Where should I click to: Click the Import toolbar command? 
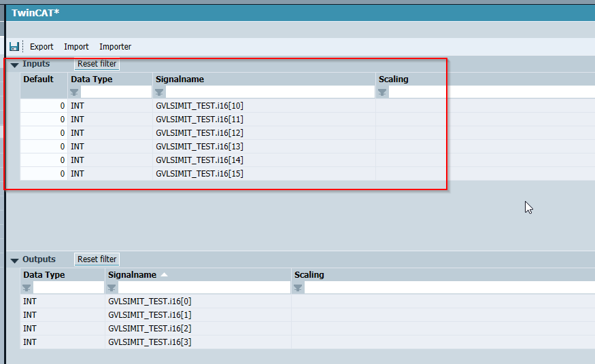click(x=76, y=47)
